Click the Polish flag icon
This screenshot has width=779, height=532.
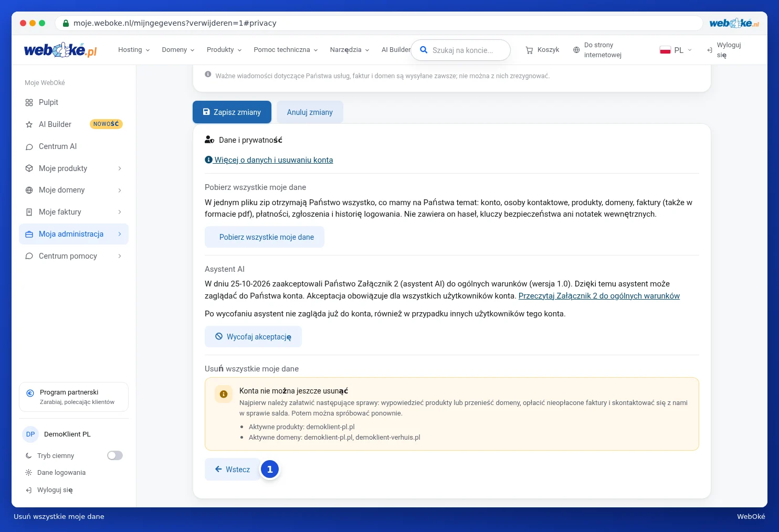pyautogui.click(x=665, y=50)
